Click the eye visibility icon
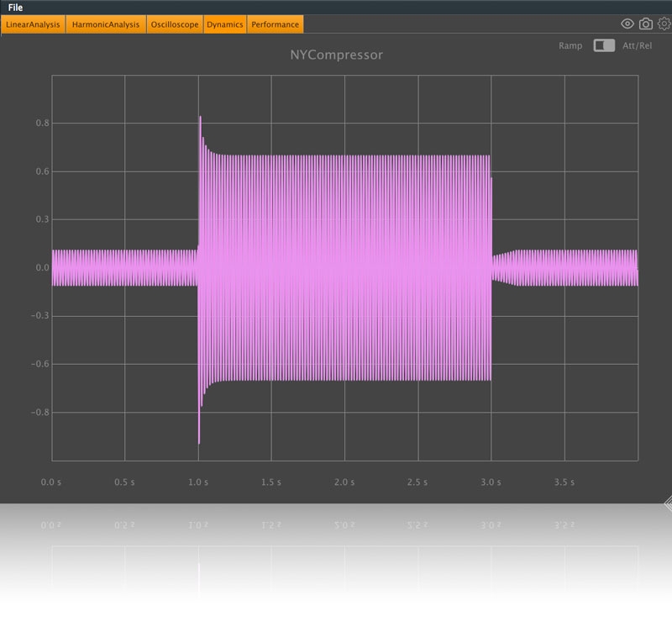 coord(627,24)
